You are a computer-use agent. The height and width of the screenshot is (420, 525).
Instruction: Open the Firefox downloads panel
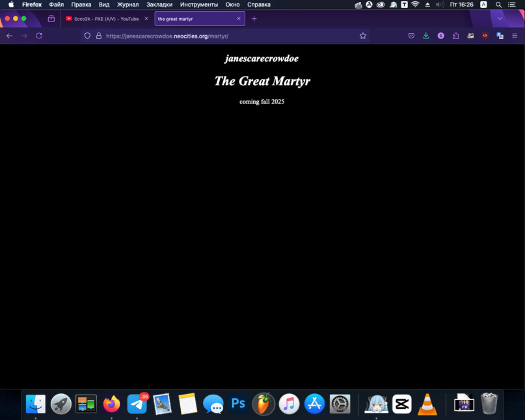[426, 36]
